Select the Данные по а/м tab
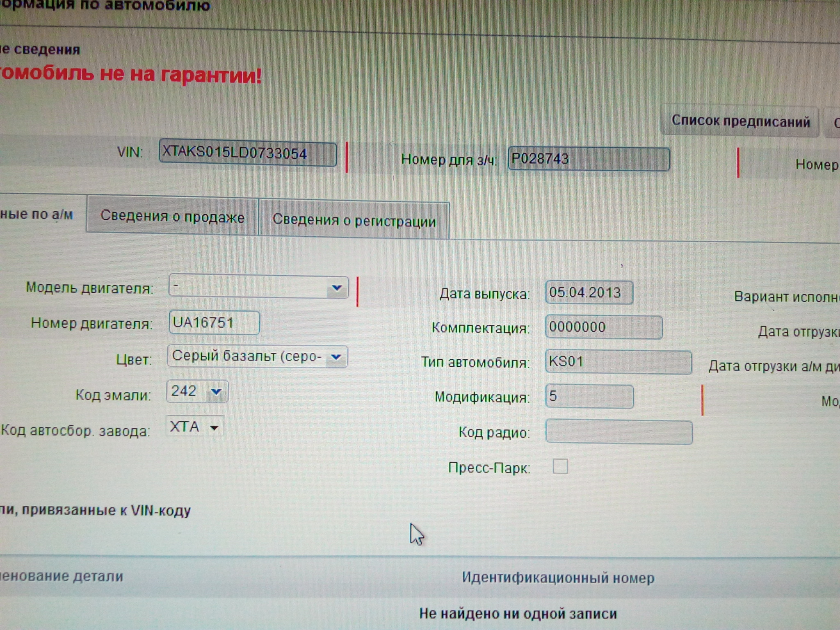Image resolution: width=840 pixels, height=630 pixels. [x=39, y=214]
